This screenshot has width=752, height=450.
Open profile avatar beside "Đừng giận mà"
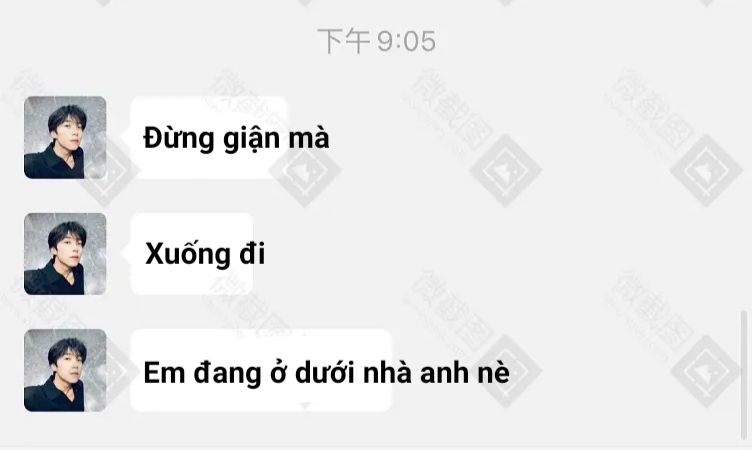click(x=65, y=138)
